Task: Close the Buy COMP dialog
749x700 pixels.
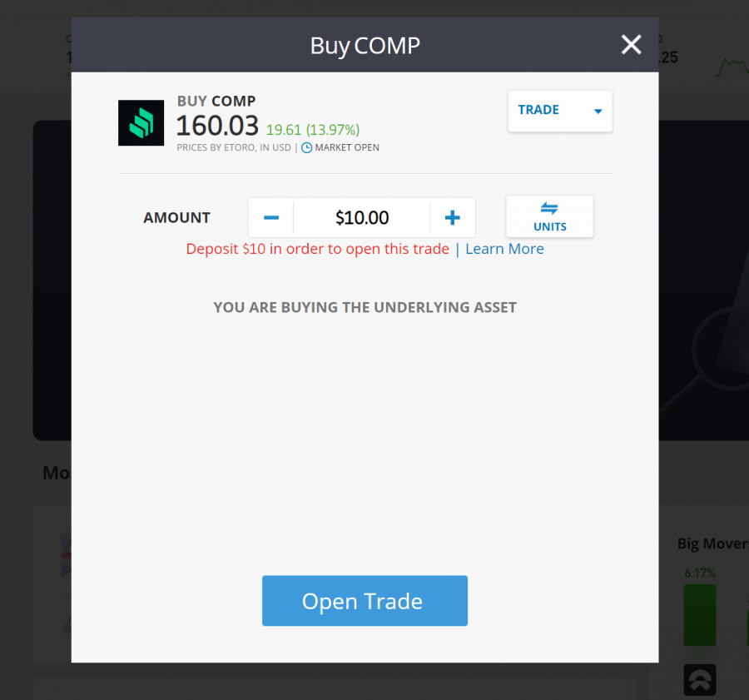Action: click(631, 45)
